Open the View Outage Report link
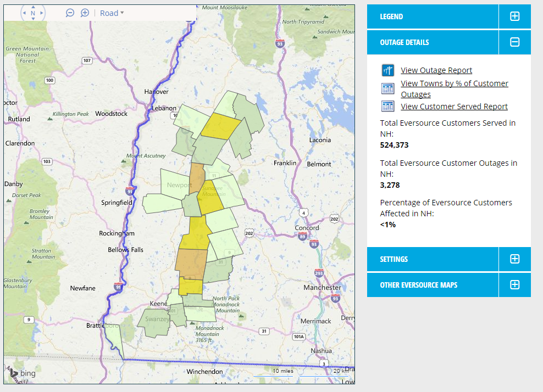Image resolution: width=543 pixels, height=392 pixels. point(436,70)
